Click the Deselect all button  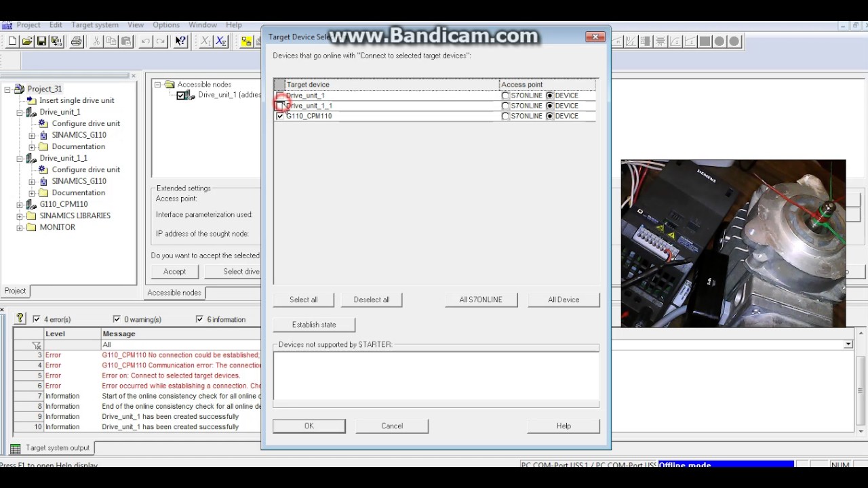tap(372, 300)
